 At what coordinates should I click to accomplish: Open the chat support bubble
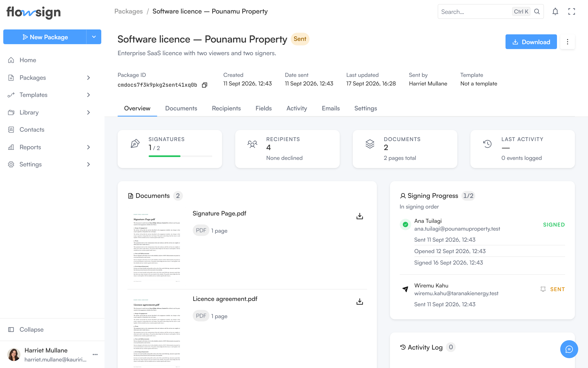pos(569,349)
